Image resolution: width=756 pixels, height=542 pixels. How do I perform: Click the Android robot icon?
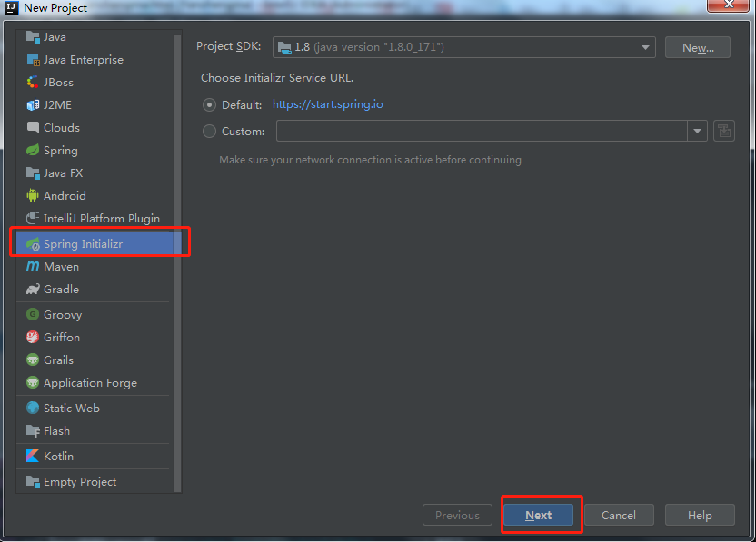tap(33, 195)
